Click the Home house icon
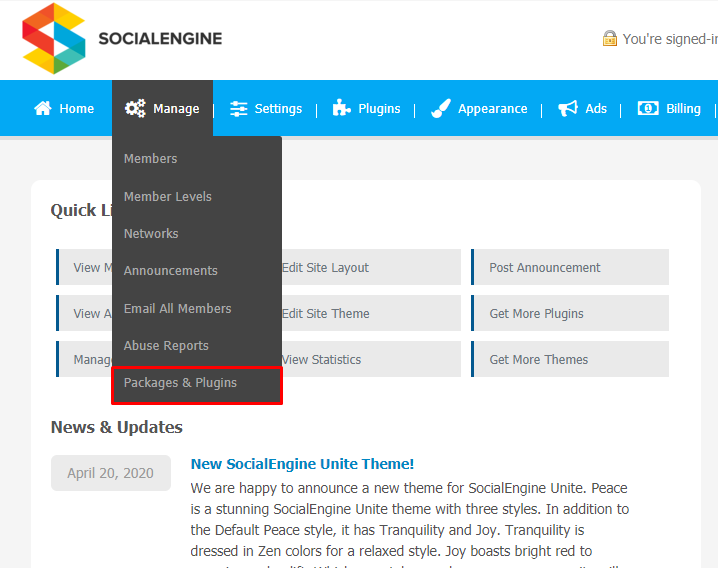Image resolution: width=718 pixels, height=568 pixels. click(43, 109)
